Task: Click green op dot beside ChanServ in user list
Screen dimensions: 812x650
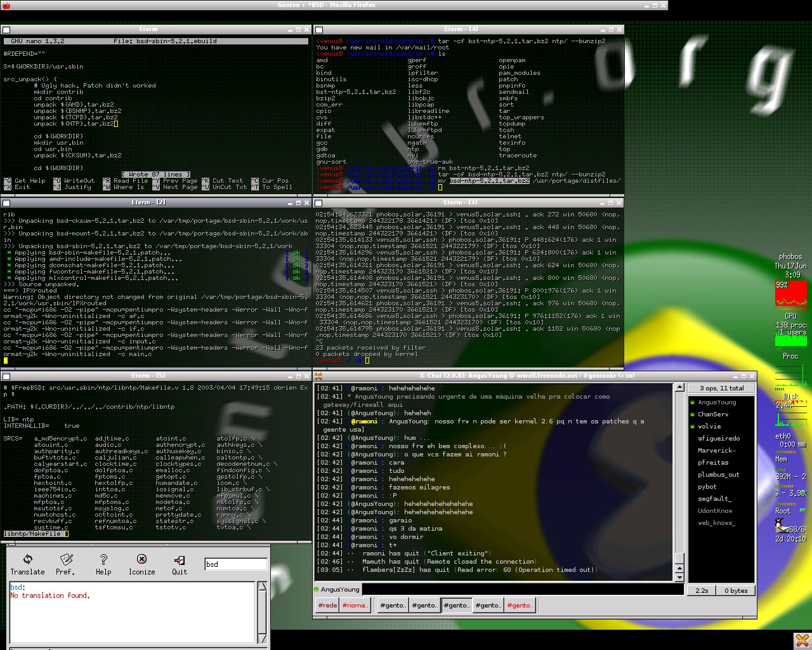Action: coord(693,415)
